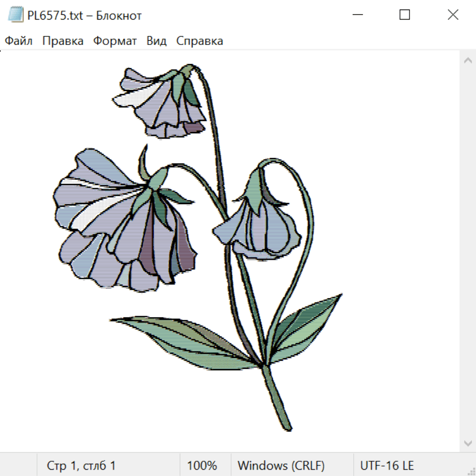The width and height of the screenshot is (476, 476).
Task: Click the Notepad icon in the title bar
Action: pos(16,15)
